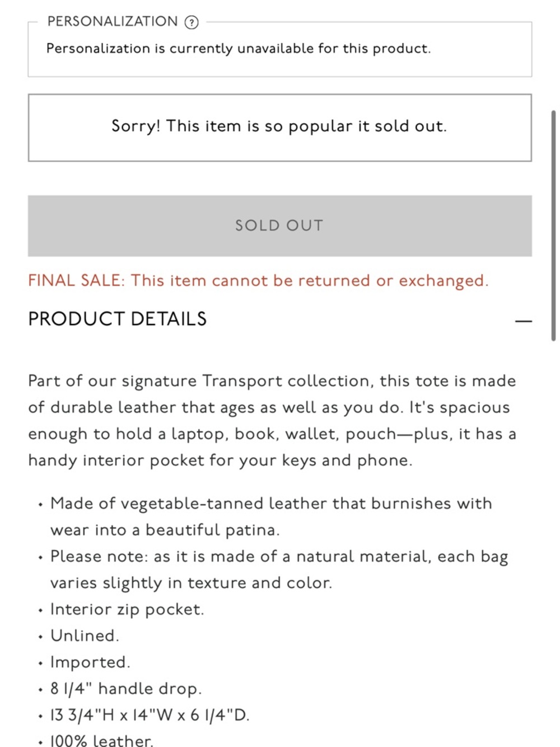
Task: Select the 'Imported.' bullet item
Action: [90, 662]
